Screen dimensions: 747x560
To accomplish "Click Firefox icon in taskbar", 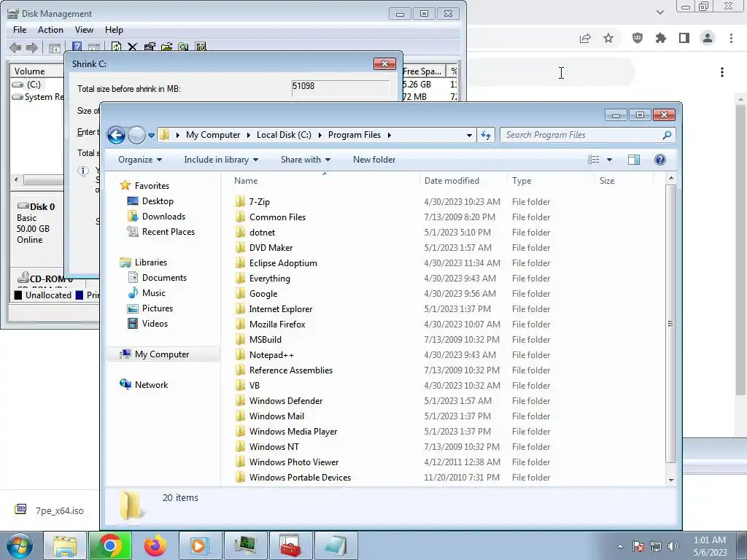I will pos(155,545).
